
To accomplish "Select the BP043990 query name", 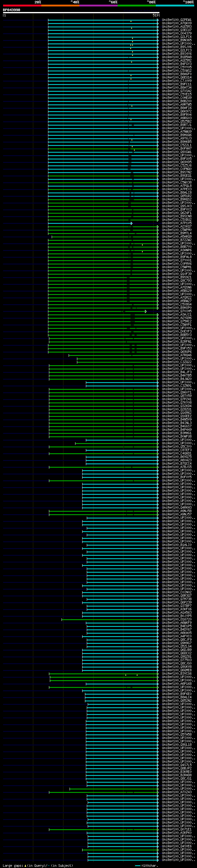I will [x=11, y=10].
